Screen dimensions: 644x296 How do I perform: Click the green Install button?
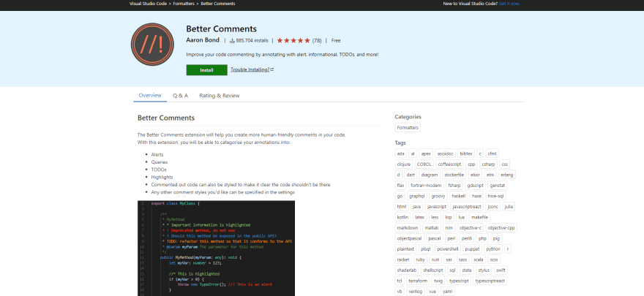click(206, 70)
